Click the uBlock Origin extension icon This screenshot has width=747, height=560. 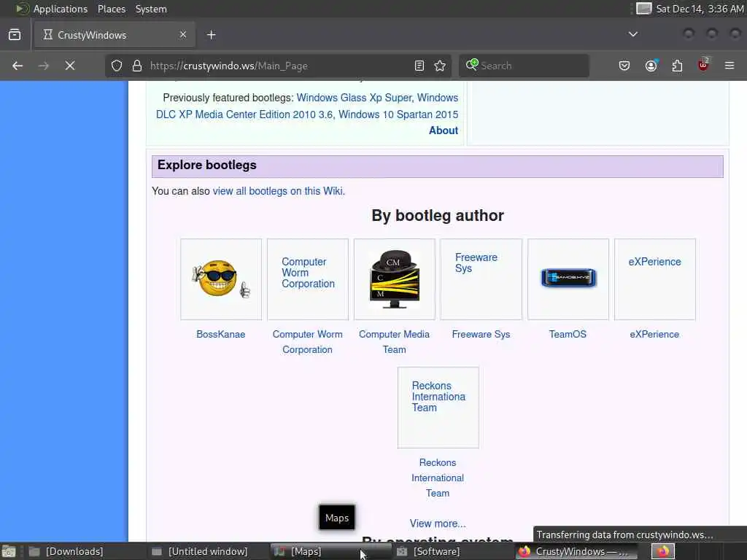pos(704,65)
